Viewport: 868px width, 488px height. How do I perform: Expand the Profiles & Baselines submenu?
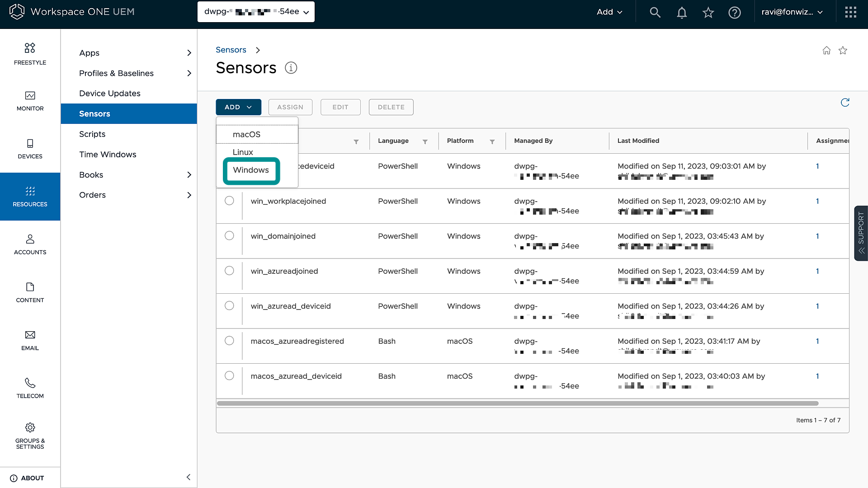(189, 73)
